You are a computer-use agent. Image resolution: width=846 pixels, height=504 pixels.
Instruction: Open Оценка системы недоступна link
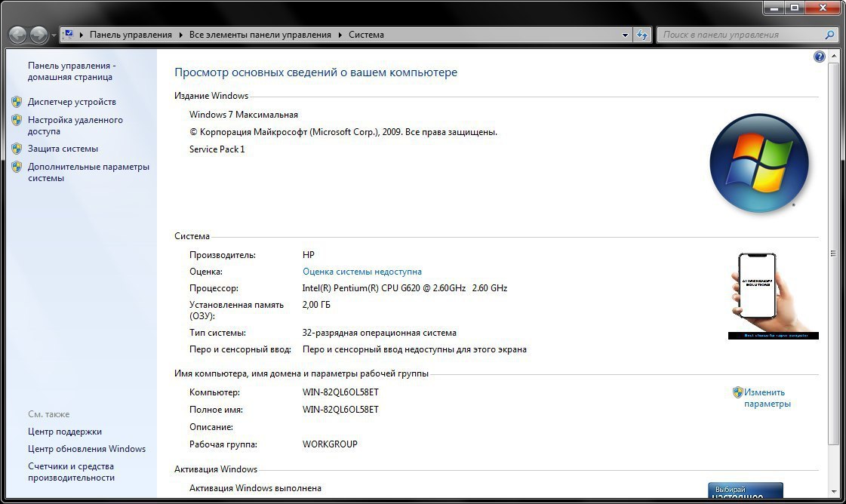coord(362,272)
